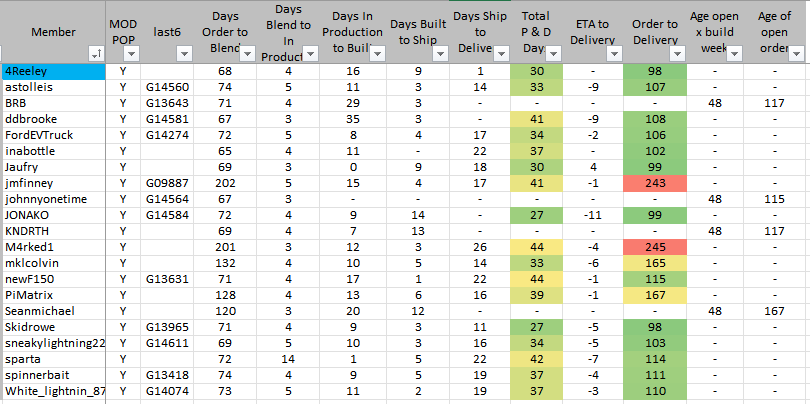
Task: Click the green 27 Total cell for JONAKO
Action: [537, 215]
